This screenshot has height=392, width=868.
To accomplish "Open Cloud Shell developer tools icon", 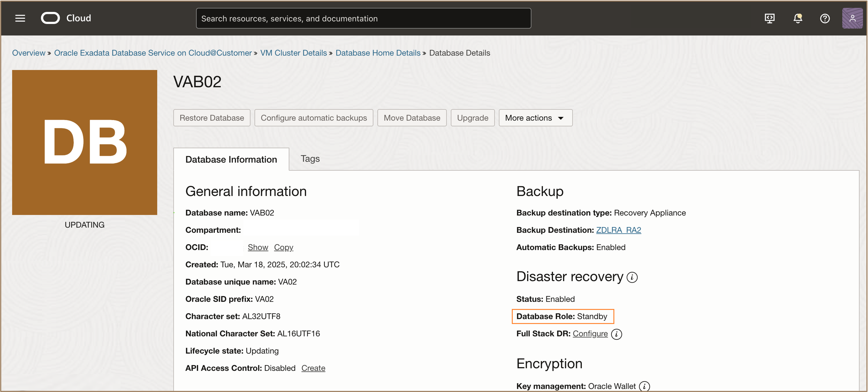I will tap(769, 18).
